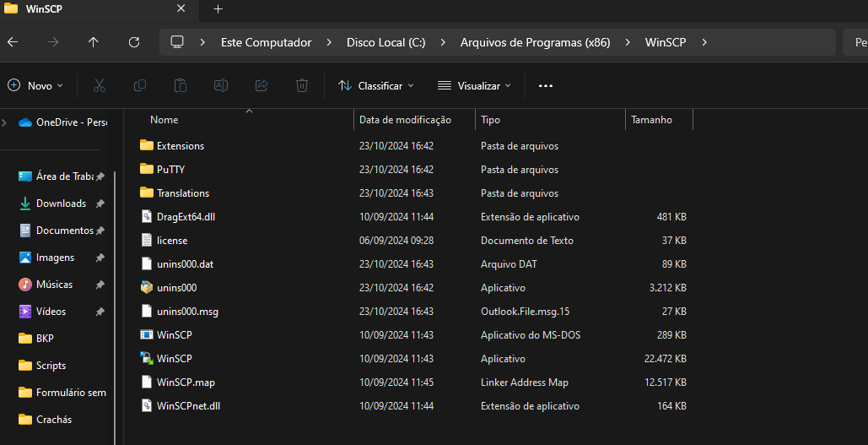
Task: Sort by Data de modificação column
Action: [x=405, y=120]
